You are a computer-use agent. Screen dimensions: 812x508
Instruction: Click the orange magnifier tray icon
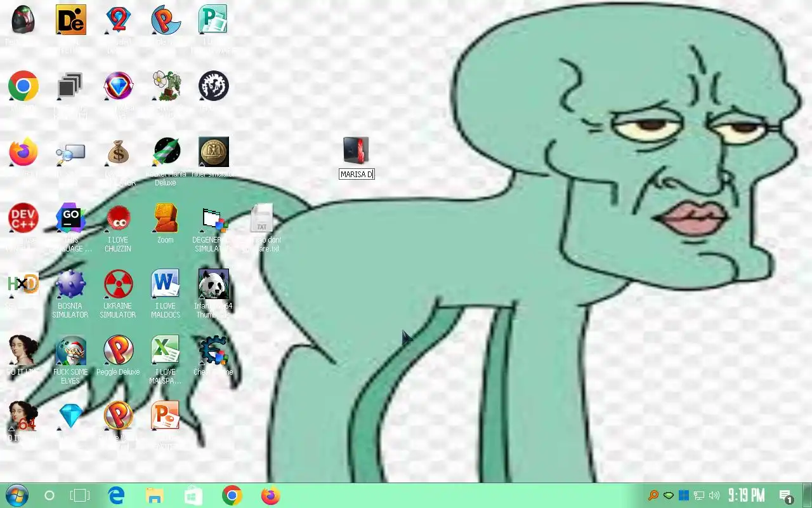click(653, 495)
